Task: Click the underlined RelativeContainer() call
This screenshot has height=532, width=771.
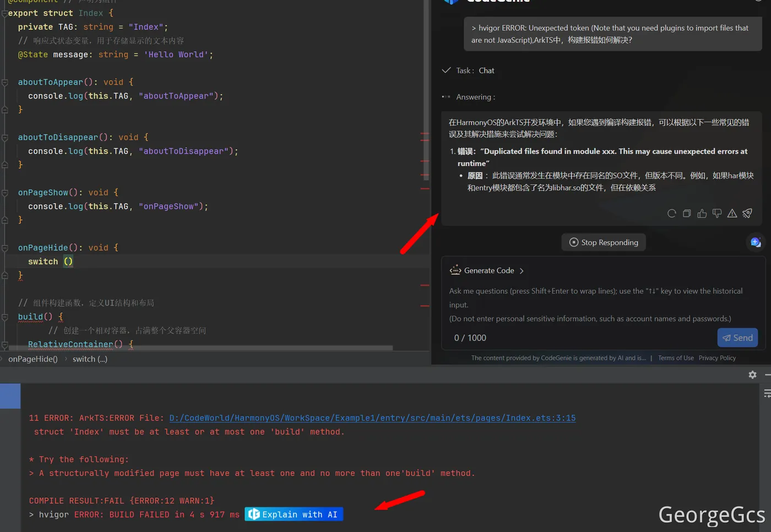Action: (x=75, y=344)
